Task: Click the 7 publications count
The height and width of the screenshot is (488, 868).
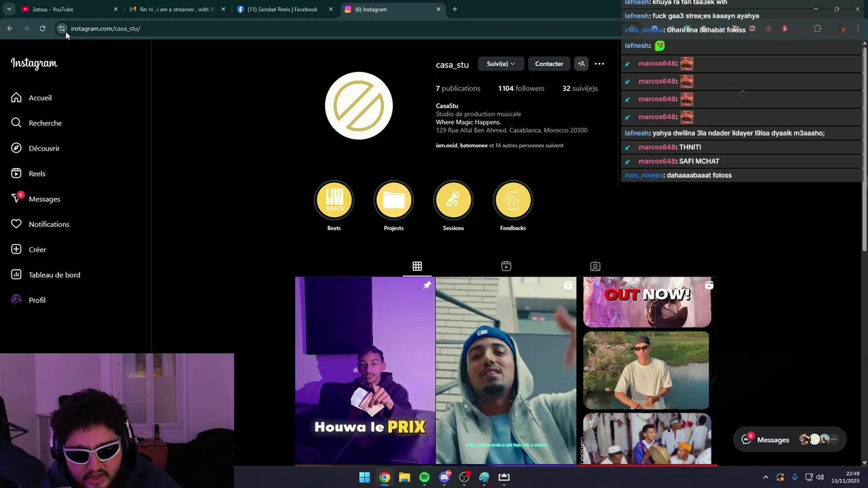Action: pyautogui.click(x=458, y=88)
